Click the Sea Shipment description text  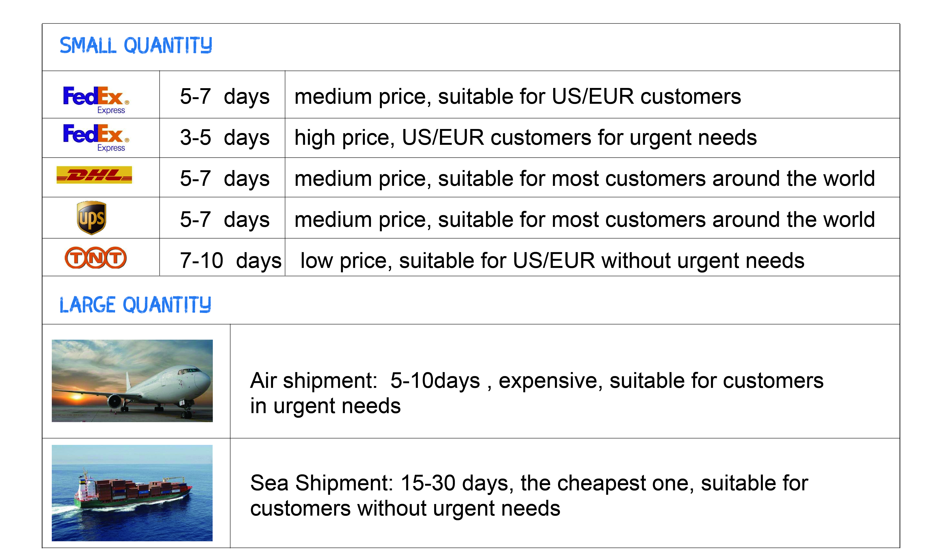(x=529, y=495)
